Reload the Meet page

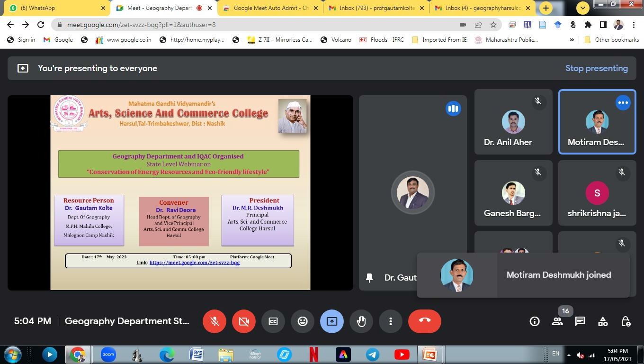[41, 25]
